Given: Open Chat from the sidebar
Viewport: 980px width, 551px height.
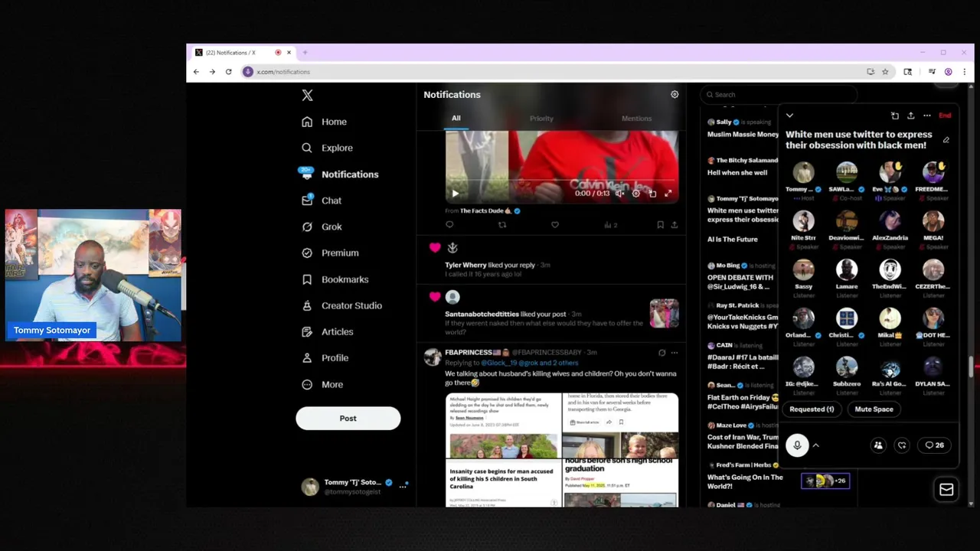Looking at the screenshot, I should click(322, 201).
